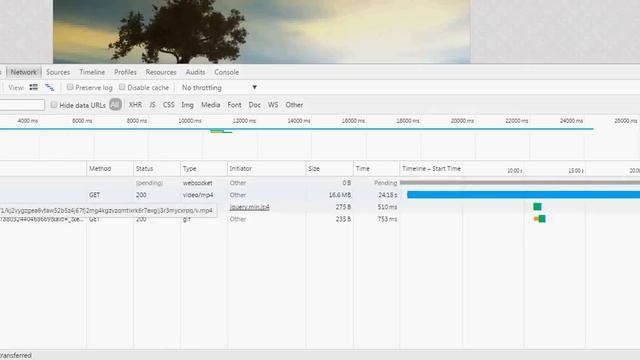Enable the Preserve log checkbox
Viewport: 640px width, 360px height.
point(70,87)
